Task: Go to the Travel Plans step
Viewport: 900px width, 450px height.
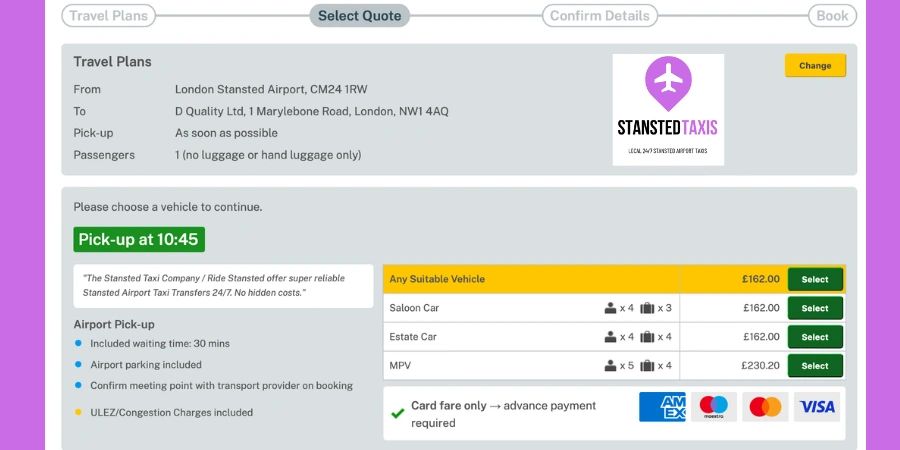Action: pos(108,15)
